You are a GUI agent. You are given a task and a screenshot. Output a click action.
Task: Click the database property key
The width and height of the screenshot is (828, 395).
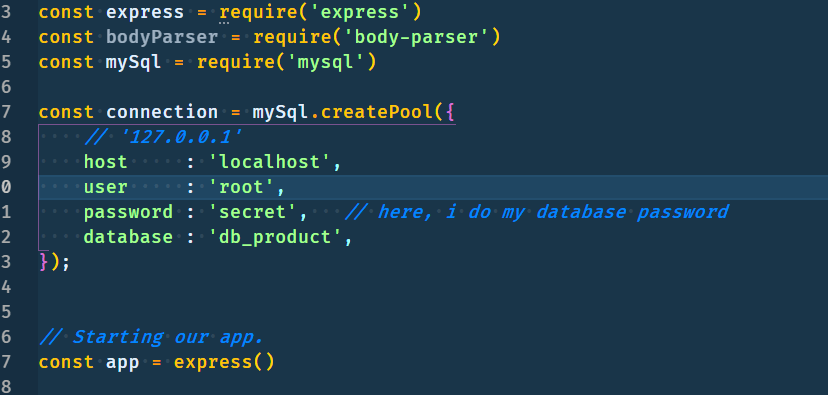[128, 237]
